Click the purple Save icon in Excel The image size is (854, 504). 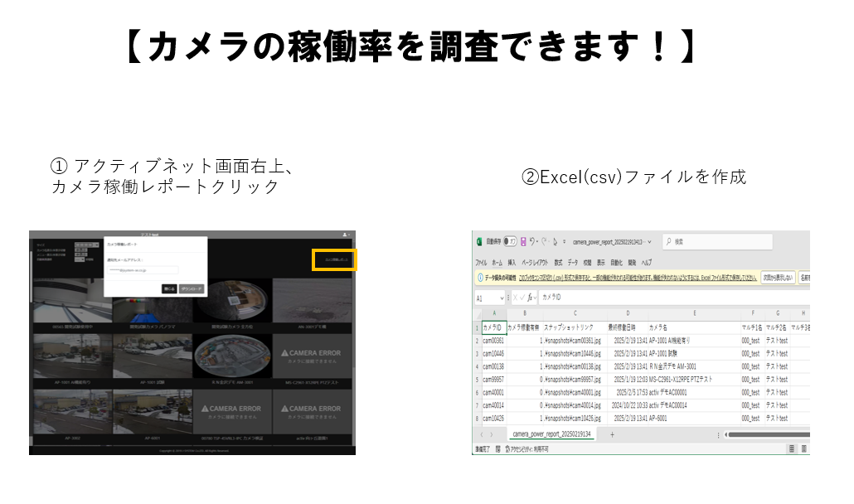pyautogui.click(x=523, y=241)
